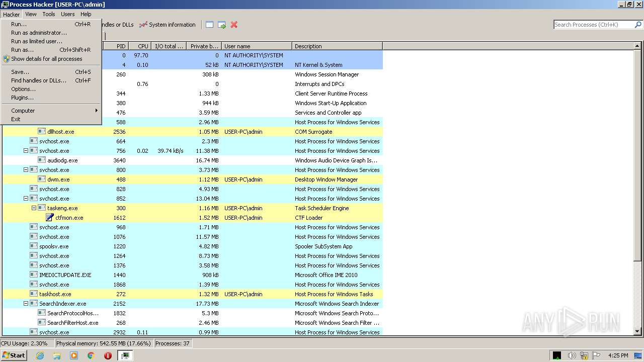The width and height of the screenshot is (644, 362).
Task: Collapse the taskeng.exe tree node
Action: tap(34, 208)
